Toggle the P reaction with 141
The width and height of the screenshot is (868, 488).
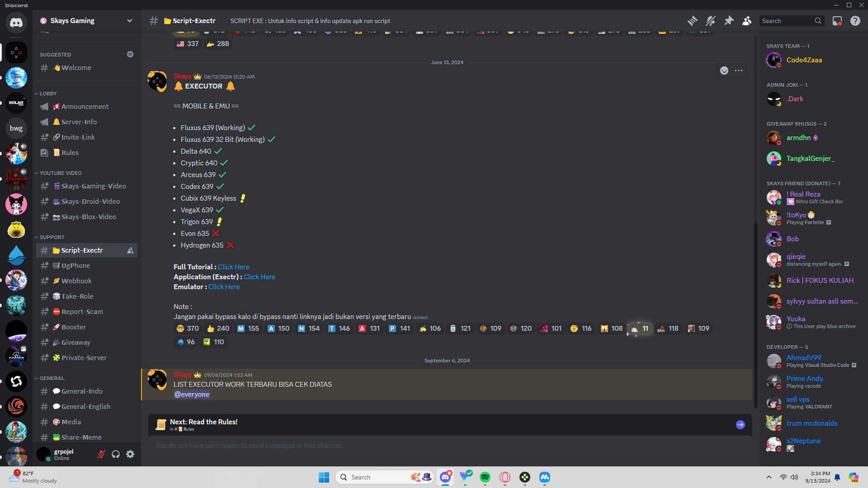[x=400, y=328]
